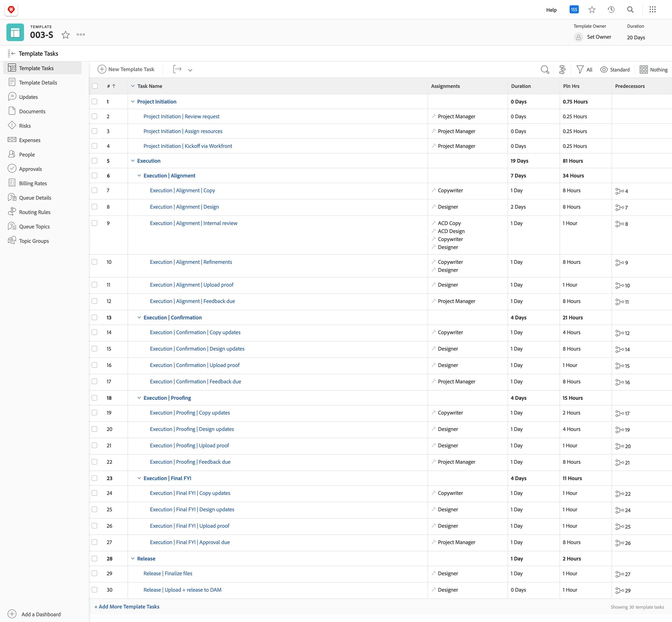Sort by the Duration column header

pyautogui.click(x=520, y=86)
